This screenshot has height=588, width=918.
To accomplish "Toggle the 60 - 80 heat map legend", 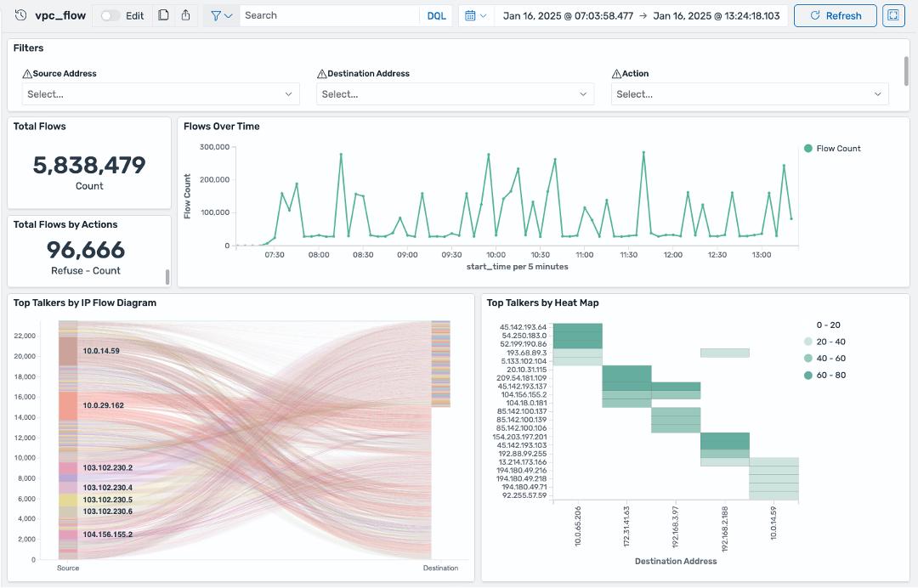I will click(824, 375).
